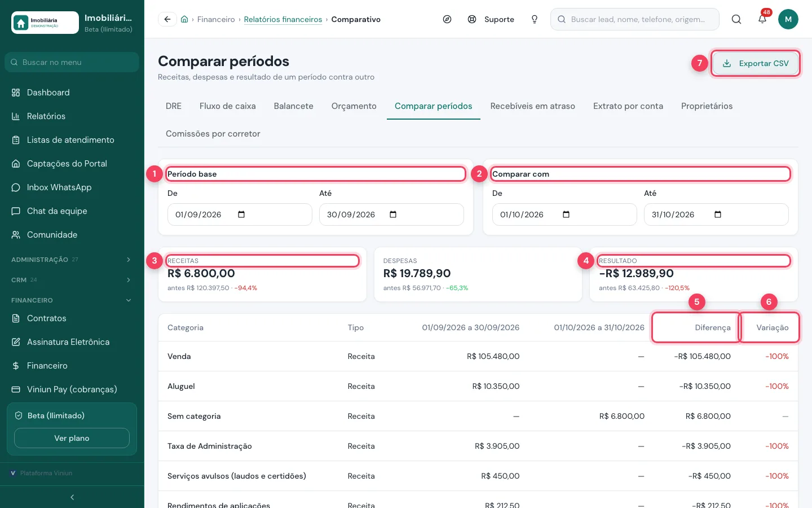This screenshot has width=812, height=508.
Task: Open Comissões por corretor tab
Action: point(213,134)
